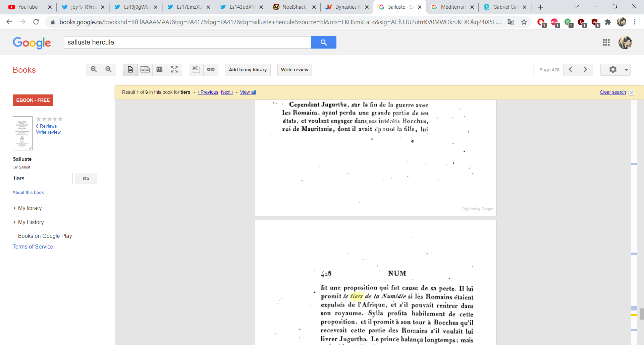The image size is (644, 345).
Task: Go to the previous book page
Action: (571, 70)
